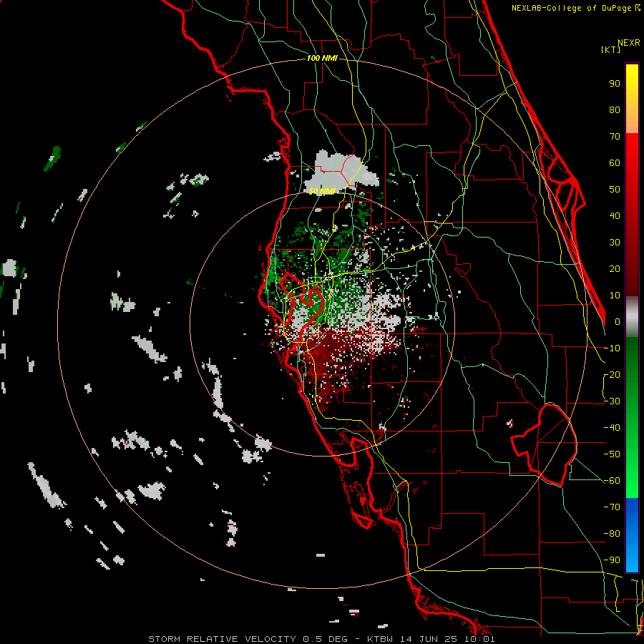
Task: Click the 10 value on velocity scale
Action: (615, 296)
